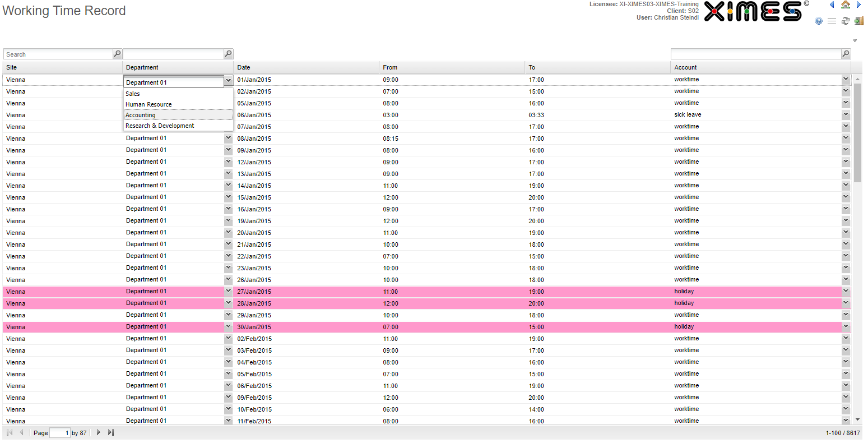Open Account dropdown for 01/Jan/2015 row

846,79
